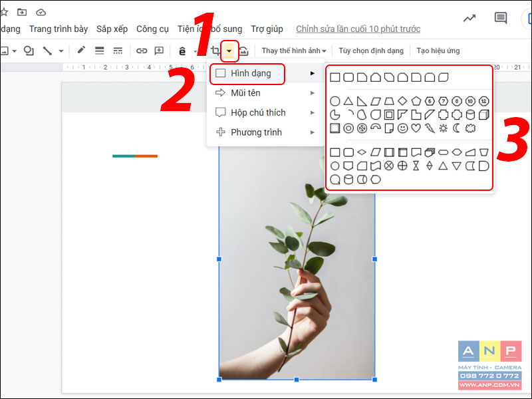Click the reset image icon

pos(243,51)
